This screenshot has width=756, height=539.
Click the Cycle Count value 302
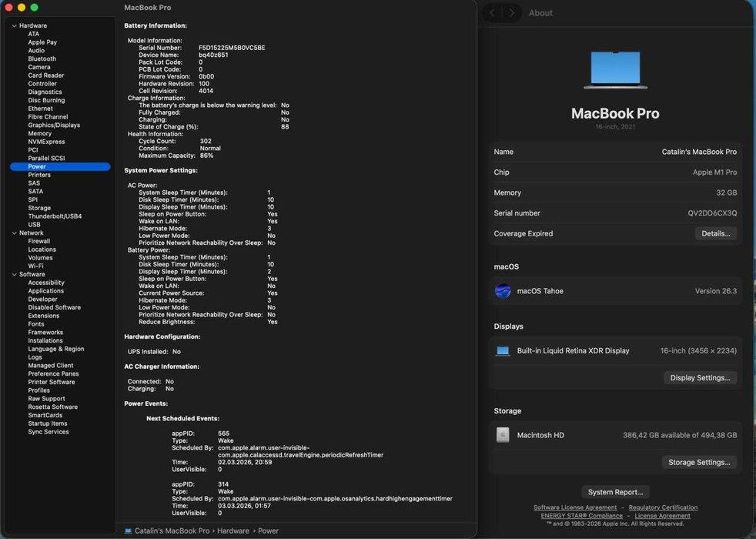coord(206,141)
